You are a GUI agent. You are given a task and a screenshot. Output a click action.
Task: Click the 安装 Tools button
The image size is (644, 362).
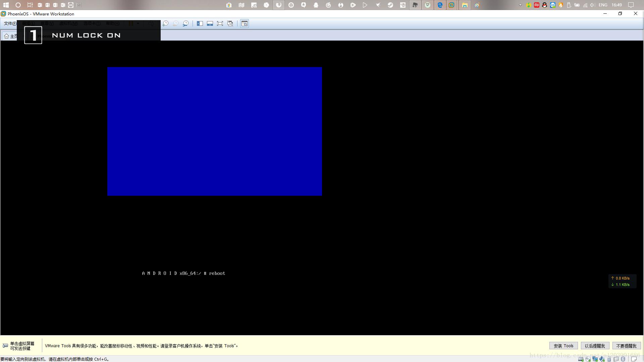click(563, 346)
